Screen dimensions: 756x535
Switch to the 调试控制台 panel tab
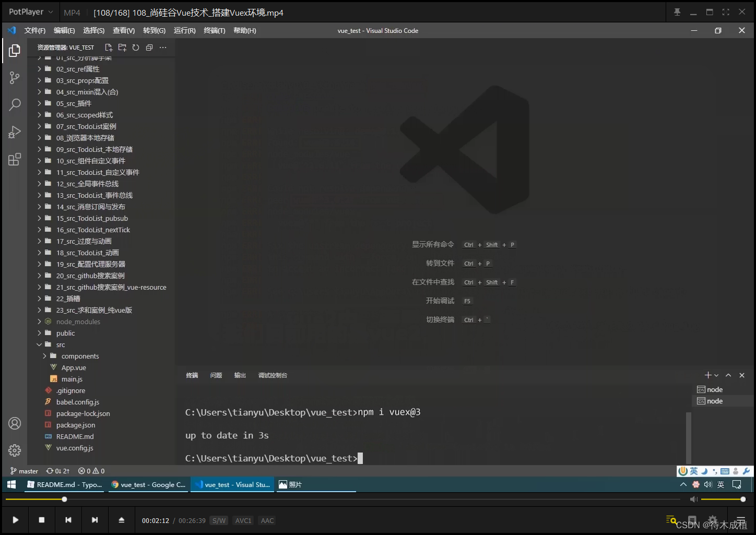tap(273, 375)
